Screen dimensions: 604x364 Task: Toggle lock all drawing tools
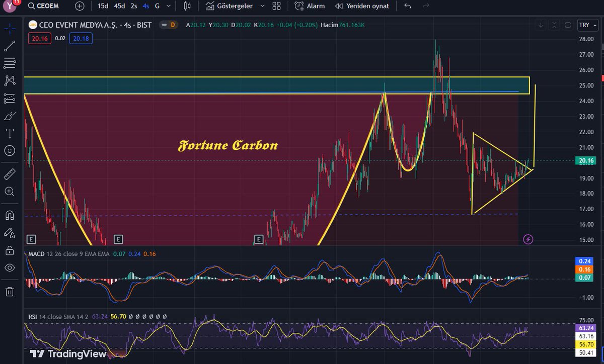click(x=10, y=250)
